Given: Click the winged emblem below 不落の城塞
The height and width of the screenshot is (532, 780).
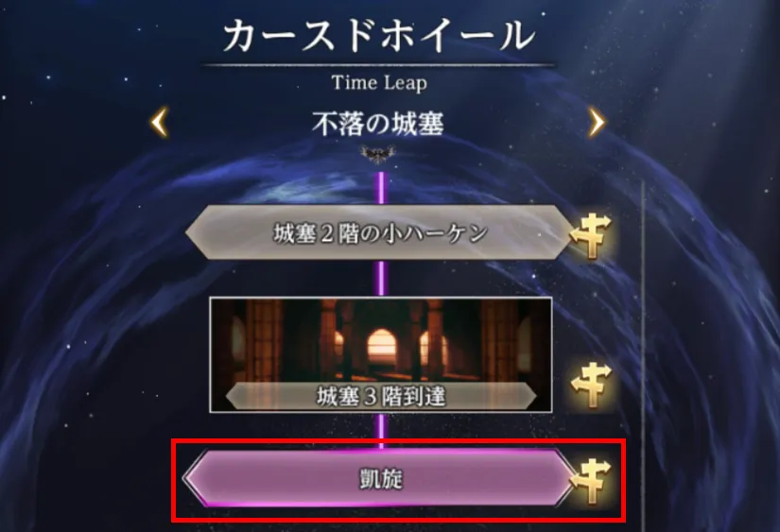Looking at the screenshot, I should click(x=378, y=154).
